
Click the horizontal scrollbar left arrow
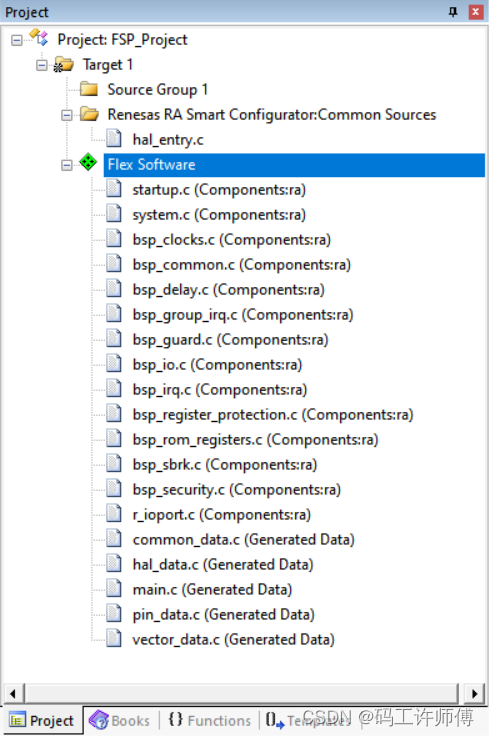13,693
